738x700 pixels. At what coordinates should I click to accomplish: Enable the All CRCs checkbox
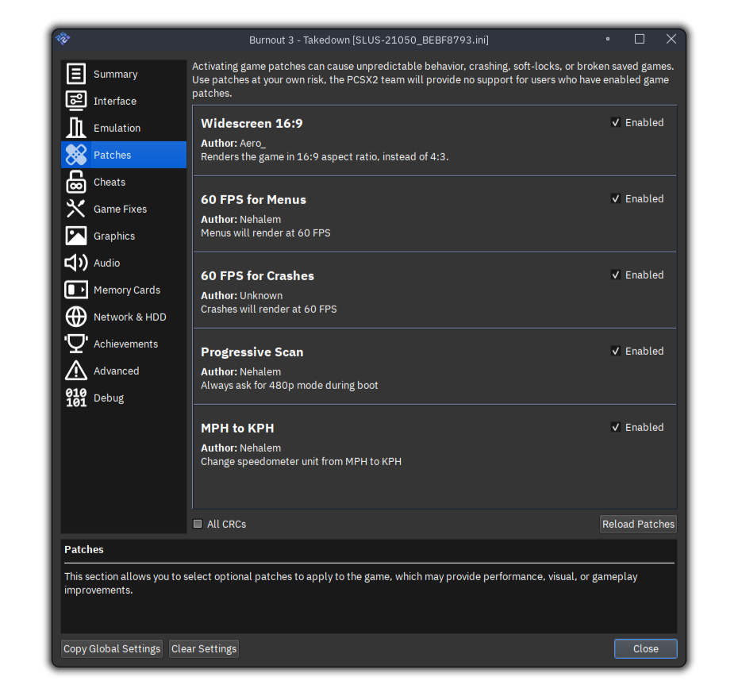click(x=198, y=524)
